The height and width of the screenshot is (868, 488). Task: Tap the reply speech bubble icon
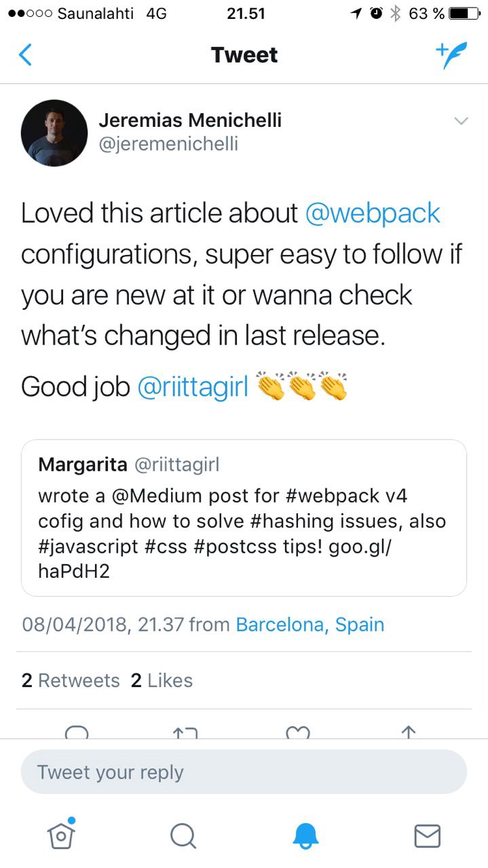tap(77, 732)
